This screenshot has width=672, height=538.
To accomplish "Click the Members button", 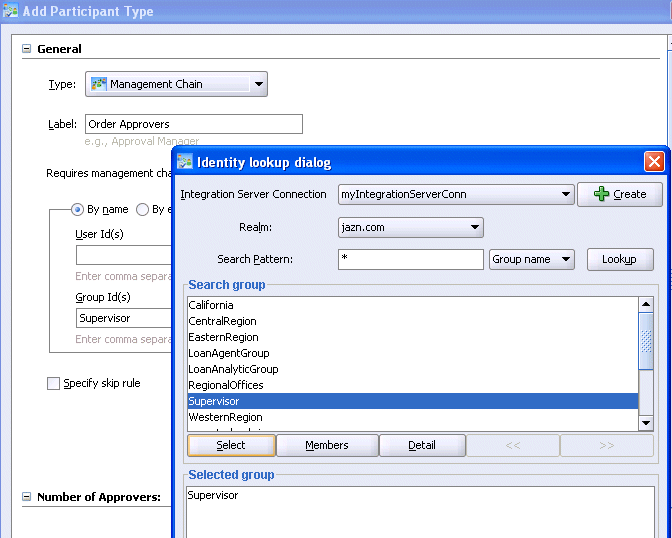I will 327,445.
